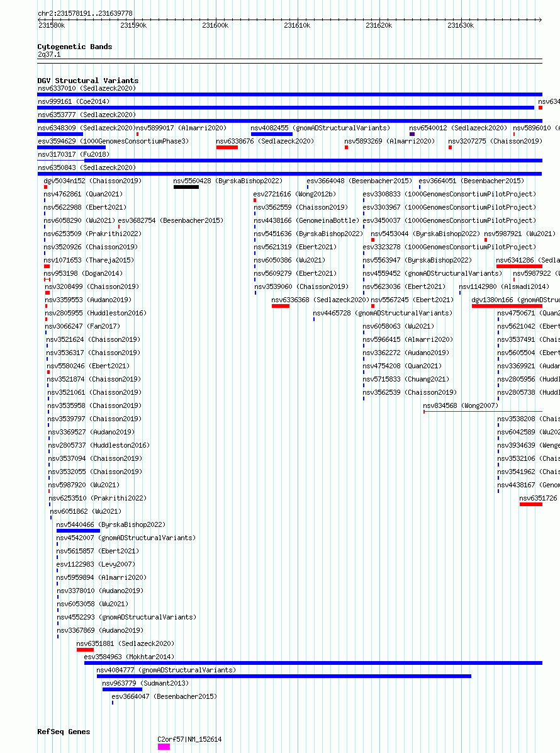
Task: Click nsv5715833 (Chuang2021) label
Action: [x=406, y=380]
